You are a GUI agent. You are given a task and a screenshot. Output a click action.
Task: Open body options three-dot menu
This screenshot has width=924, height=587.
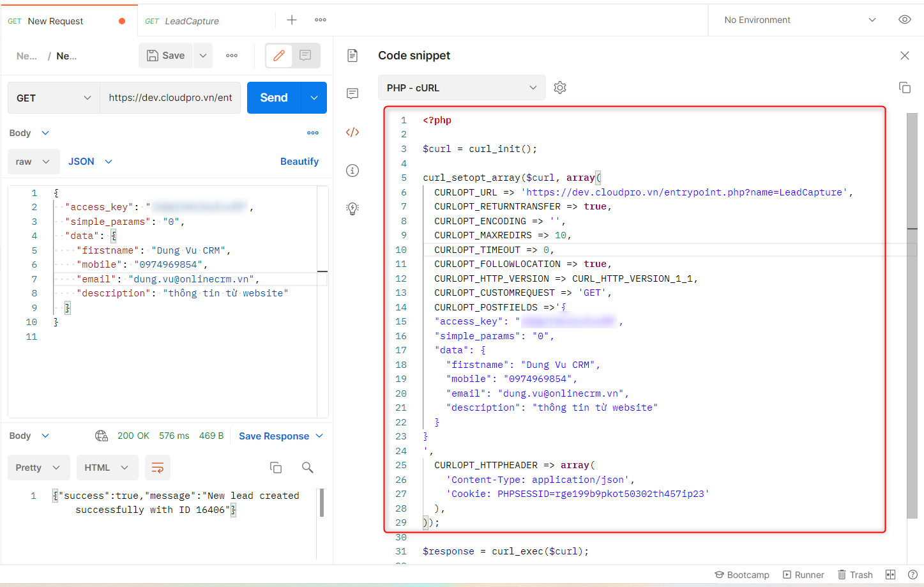(x=313, y=133)
